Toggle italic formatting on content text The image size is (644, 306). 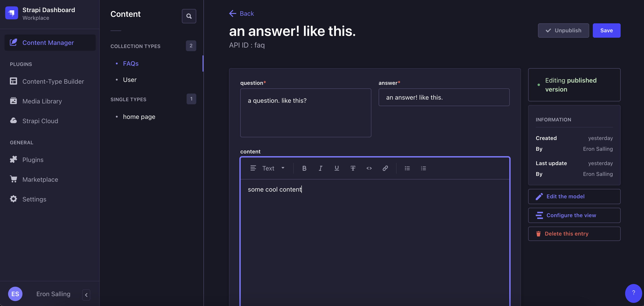[320, 168]
